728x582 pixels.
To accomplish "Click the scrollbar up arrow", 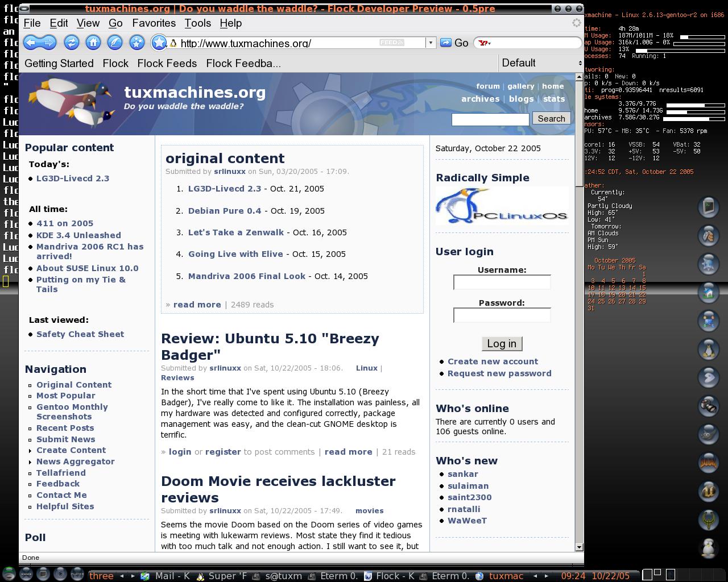I will [580, 77].
